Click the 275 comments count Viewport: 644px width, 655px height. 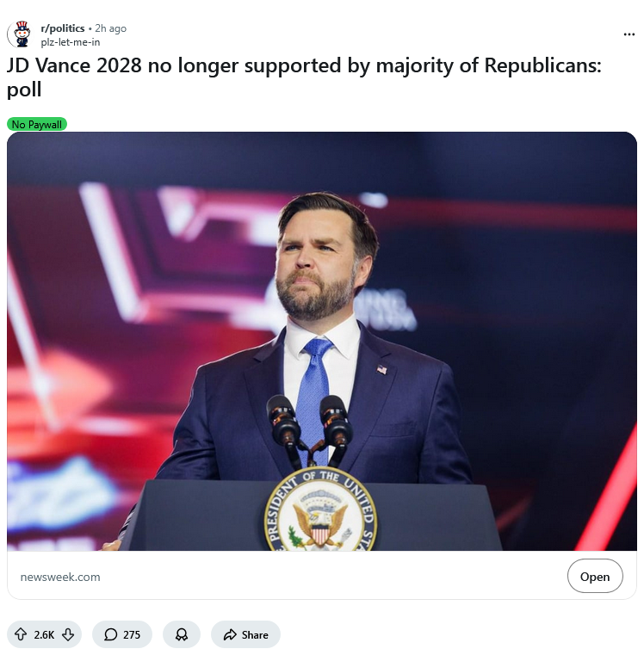132,635
